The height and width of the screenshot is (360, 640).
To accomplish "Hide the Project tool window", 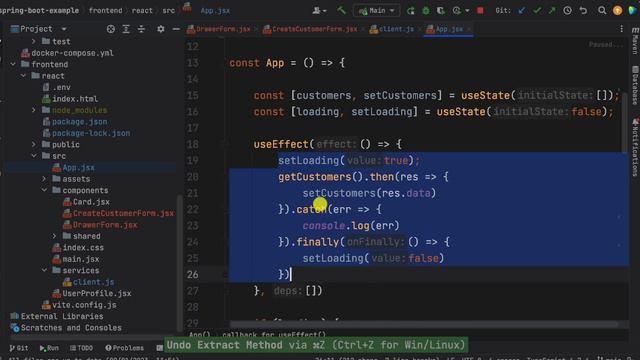I will click(x=176, y=29).
